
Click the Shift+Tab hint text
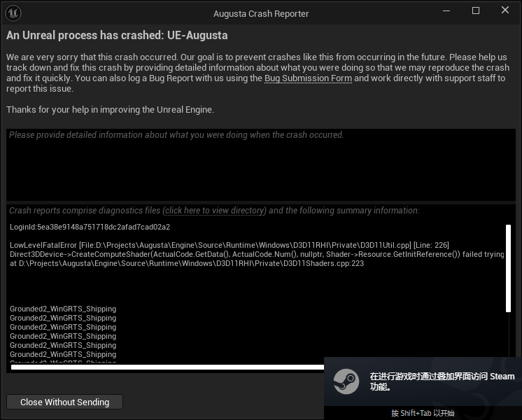[x=423, y=413]
